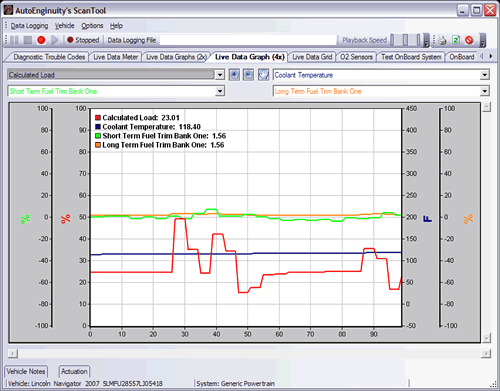The height and width of the screenshot is (391, 500).
Task: Switch to Diagnostic Trouble Codes tab
Action: click(49, 57)
